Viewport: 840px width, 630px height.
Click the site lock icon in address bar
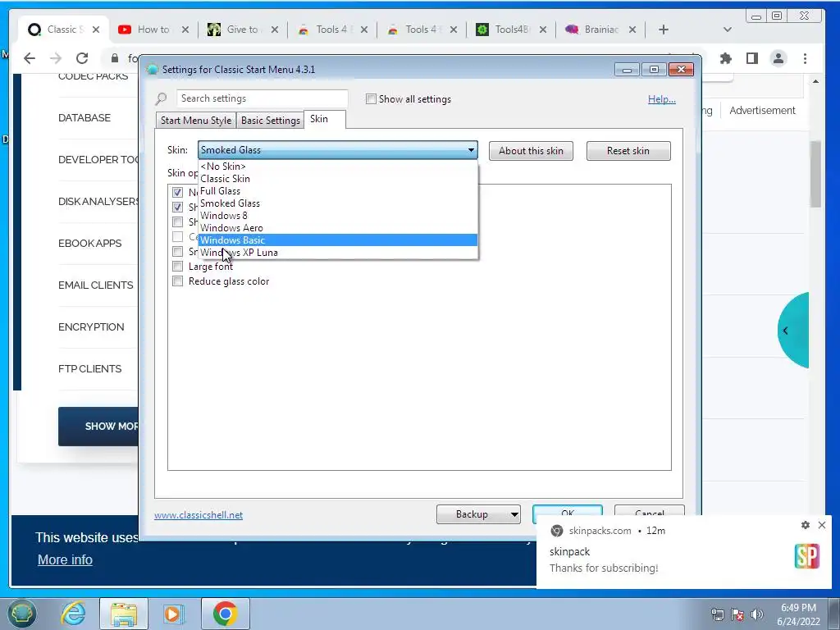pyautogui.click(x=115, y=58)
